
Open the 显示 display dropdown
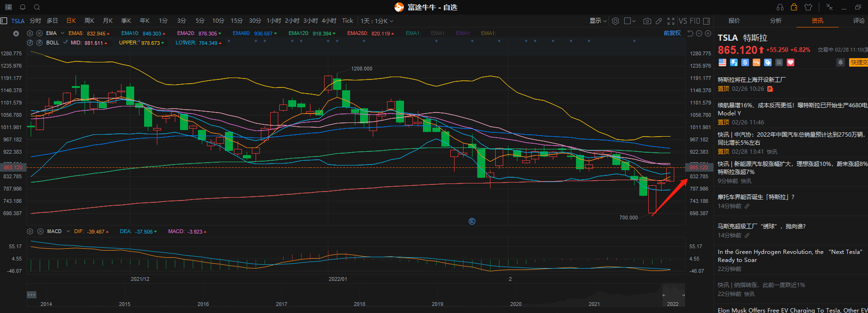point(598,21)
